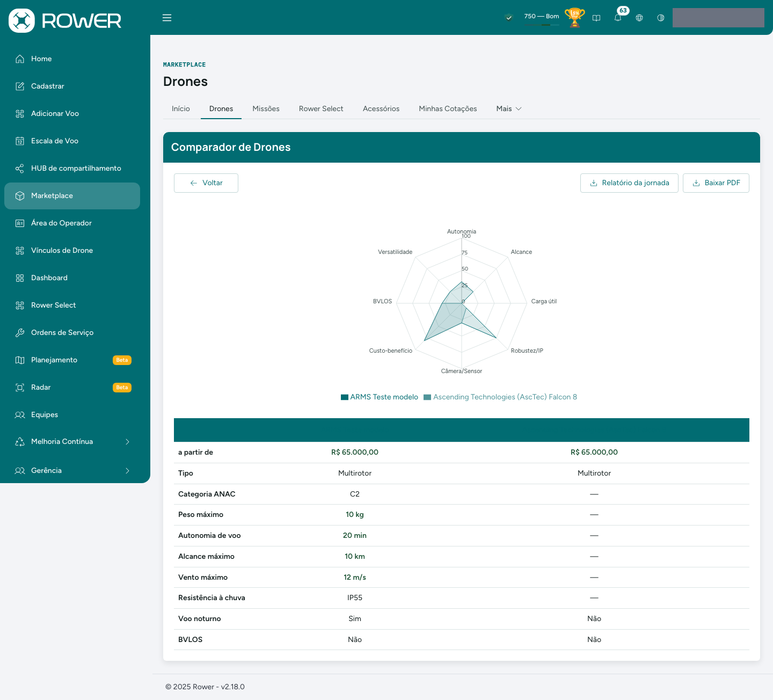This screenshot has height=700, width=773.
Task: Click the Sim value in Voo noturno row
Action: coord(355,619)
